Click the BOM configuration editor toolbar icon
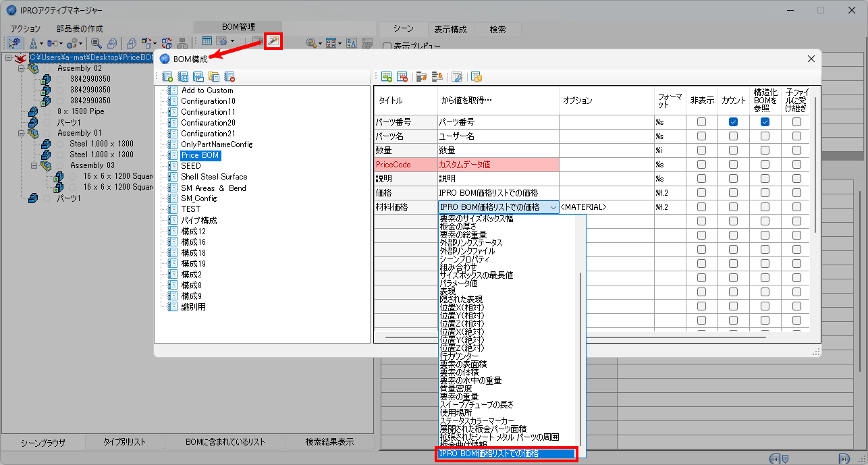The height and width of the screenshot is (465, 868). point(273,42)
